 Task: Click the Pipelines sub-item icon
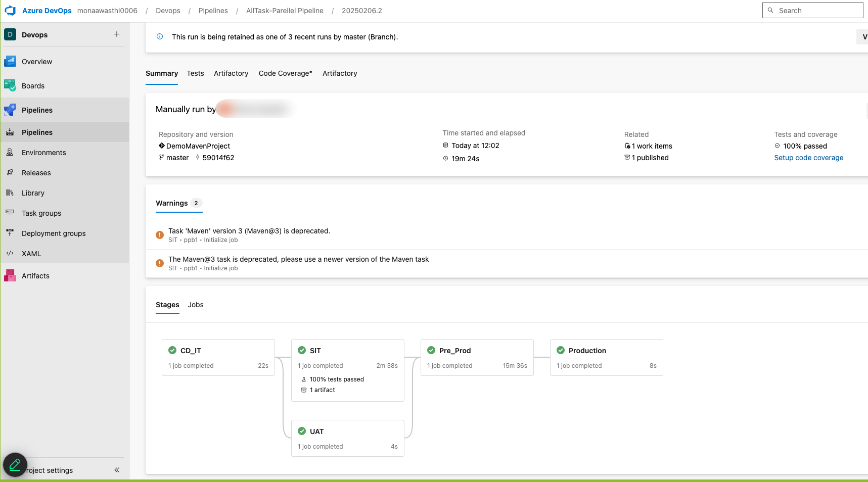(x=10, y=132)
